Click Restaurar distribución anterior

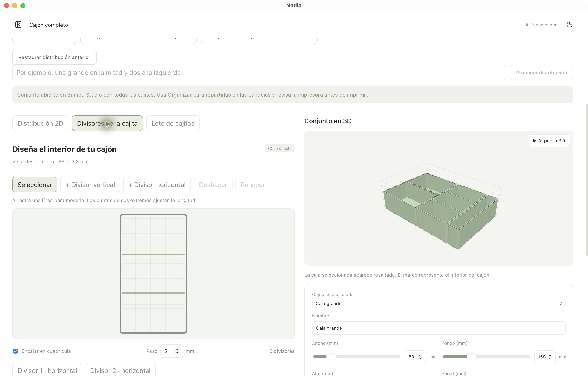pyautogui.click(x=54, y=57)
